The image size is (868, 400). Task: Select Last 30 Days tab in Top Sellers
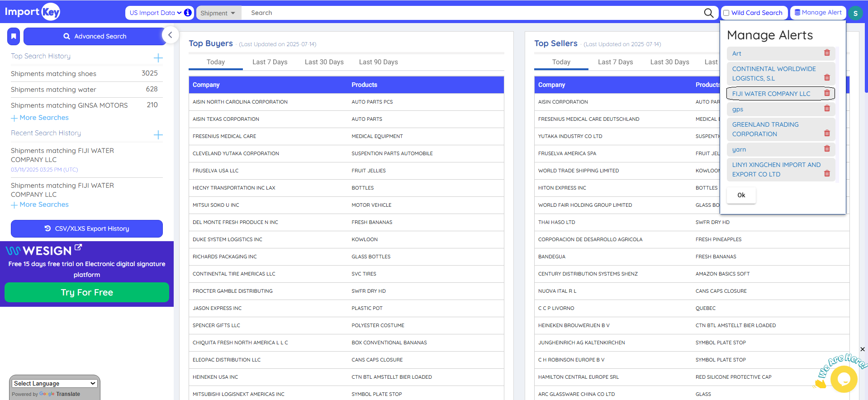pos(669,62)
